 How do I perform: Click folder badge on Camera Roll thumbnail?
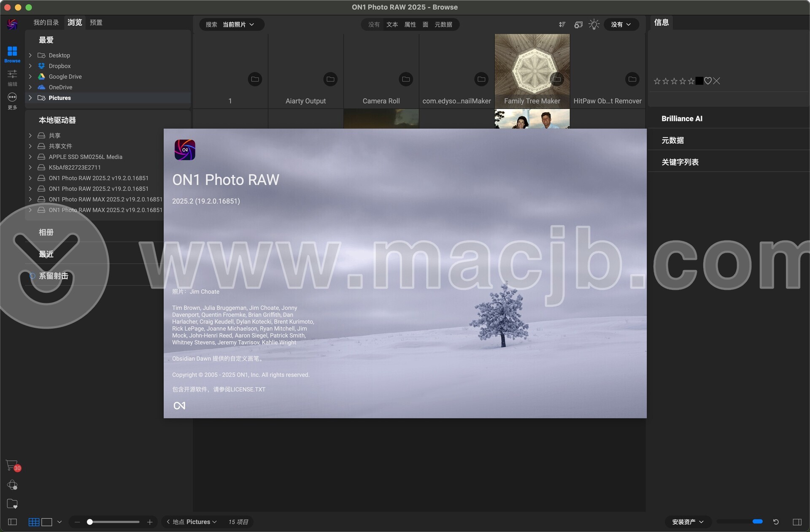pyautogui.click(x=406, y=79)
